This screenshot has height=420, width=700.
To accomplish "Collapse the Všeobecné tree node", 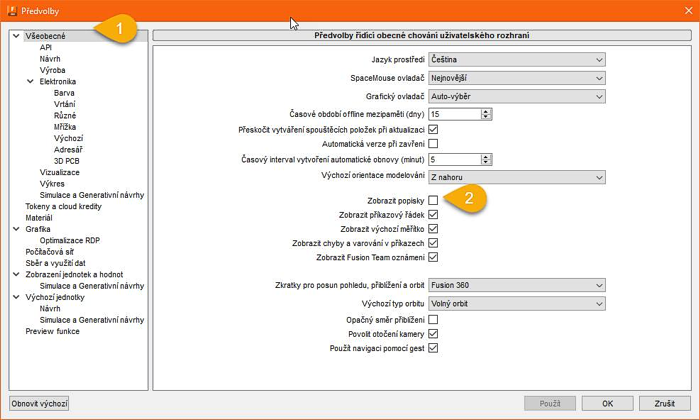I will [x=17, y=36].
